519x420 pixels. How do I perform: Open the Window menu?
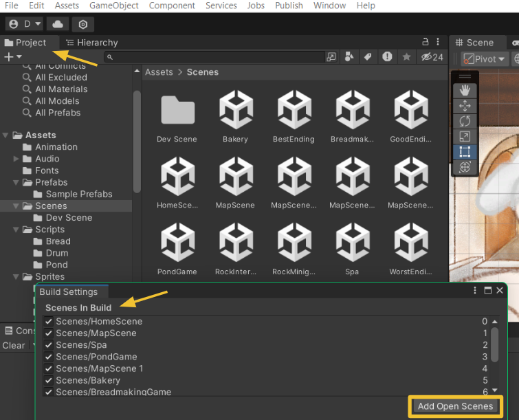pos(329,5)
